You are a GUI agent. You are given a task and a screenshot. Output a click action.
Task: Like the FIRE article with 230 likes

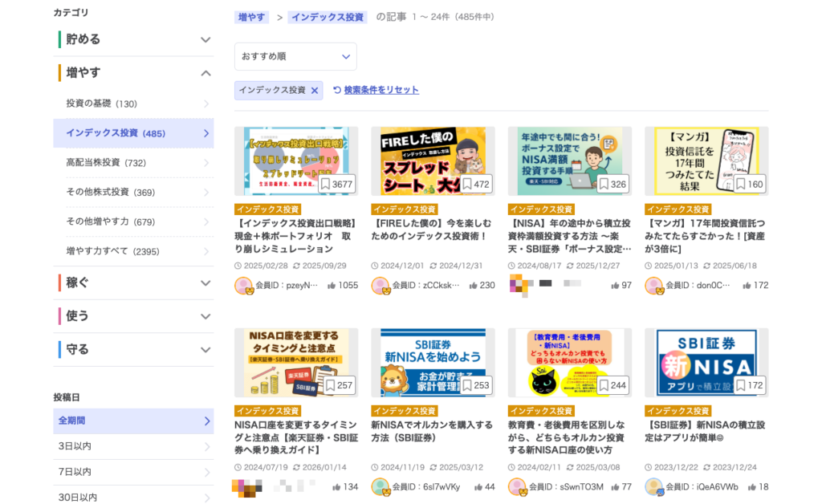click(474, 286)
